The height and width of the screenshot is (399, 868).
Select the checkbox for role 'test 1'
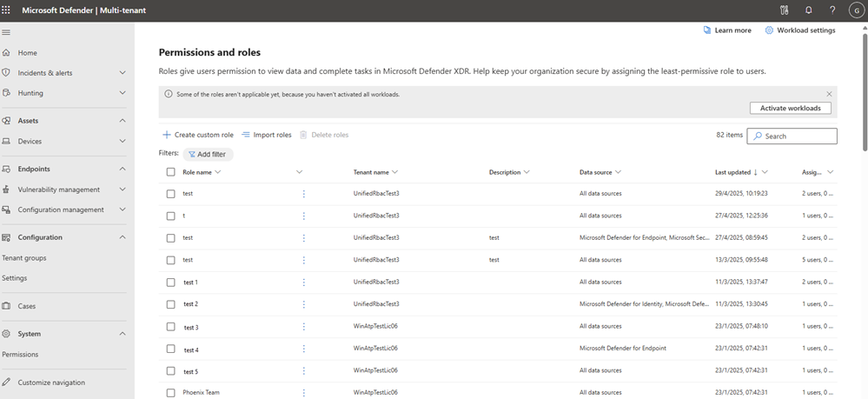click(x=170, y=283)
